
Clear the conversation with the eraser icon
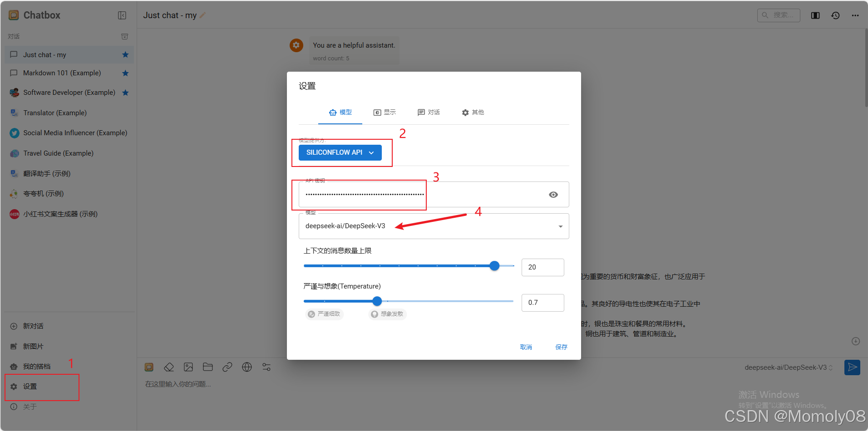click(x=169, y=367)
